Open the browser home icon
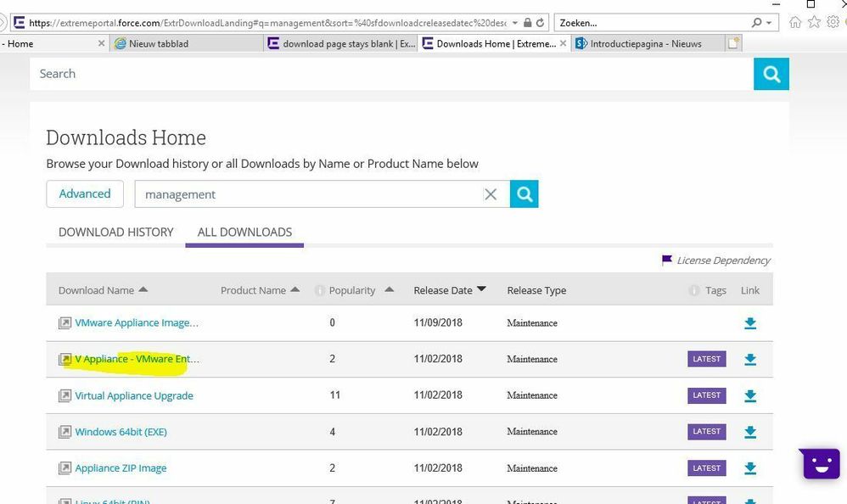This screenshot has height=504, width=847. [795, 23]
